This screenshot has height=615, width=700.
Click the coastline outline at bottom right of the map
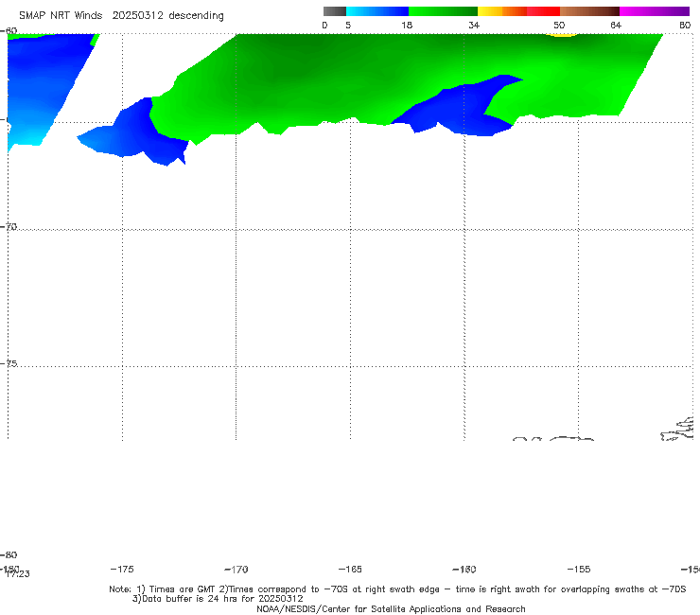pos(677,430)
